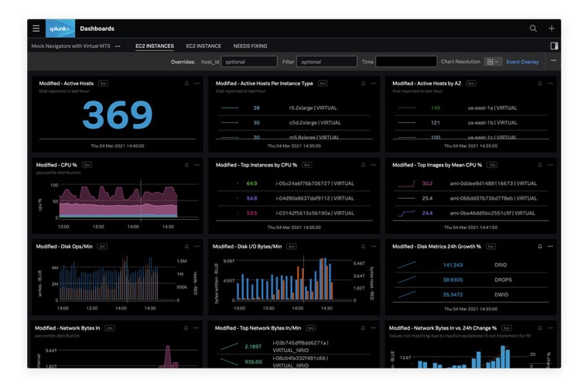Switch to the NEEDS FIXING tab
The image size is (588, 387).
pyautogui.click(x=250, y=46)
